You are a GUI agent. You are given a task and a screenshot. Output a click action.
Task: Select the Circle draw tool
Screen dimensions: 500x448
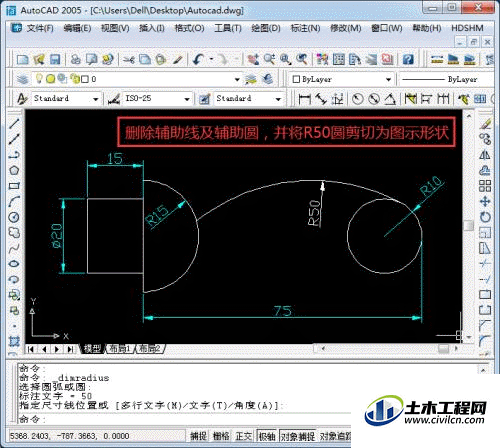click(x=14, y=217)
